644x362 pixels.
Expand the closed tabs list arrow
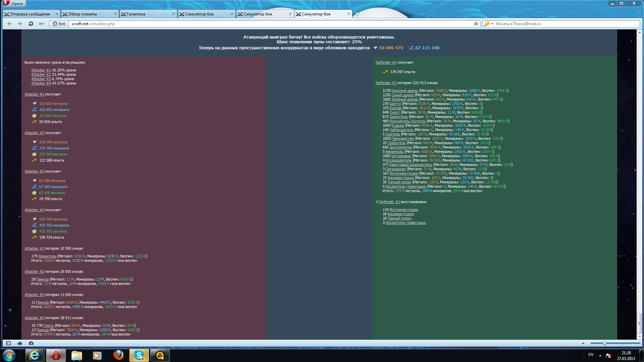[x=638, y=14]
